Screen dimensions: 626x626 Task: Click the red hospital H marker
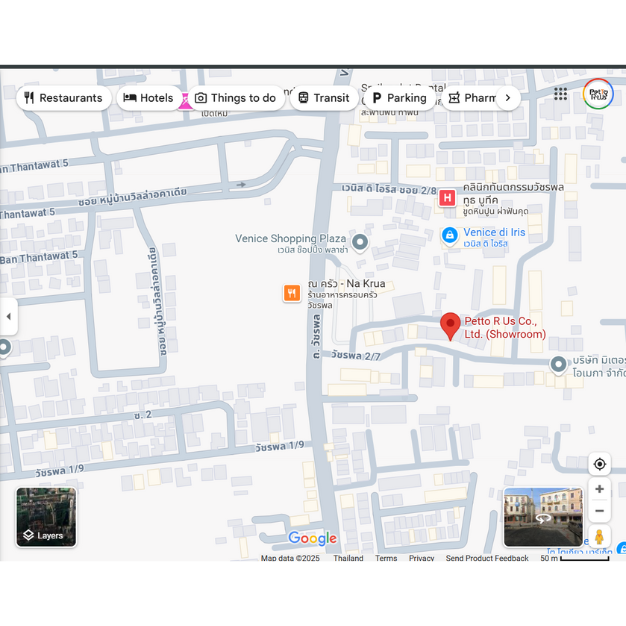click(x=447, y=198)
